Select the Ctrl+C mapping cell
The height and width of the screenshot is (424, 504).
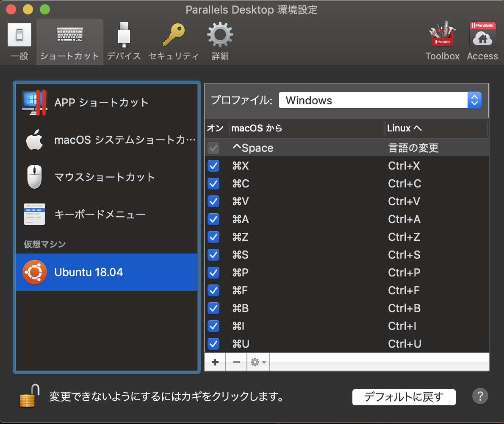point(404,184)
